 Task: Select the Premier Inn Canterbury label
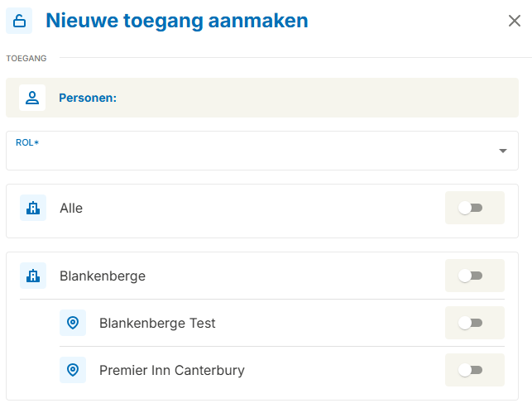pos(172,370)
